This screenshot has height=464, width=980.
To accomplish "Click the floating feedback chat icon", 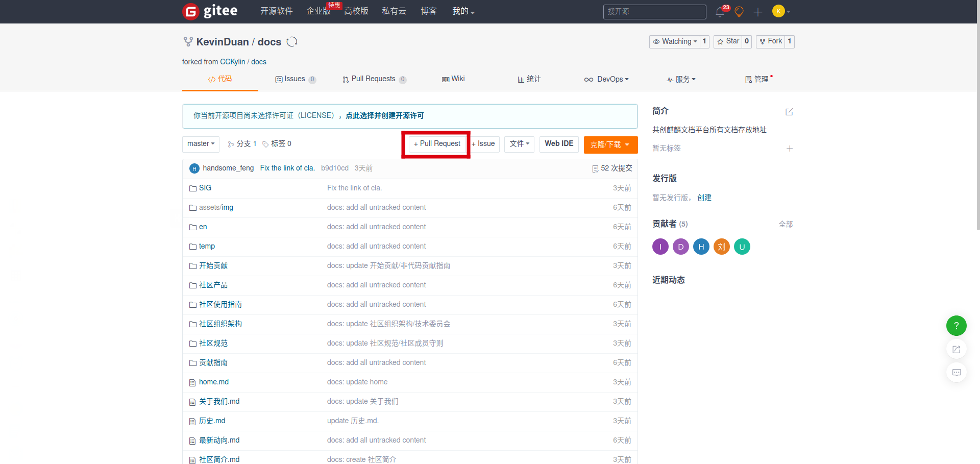I will 957,373.
